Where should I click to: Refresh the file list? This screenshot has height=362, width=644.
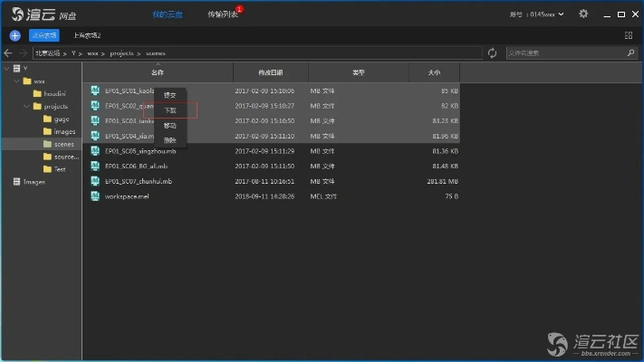(492, 53)
